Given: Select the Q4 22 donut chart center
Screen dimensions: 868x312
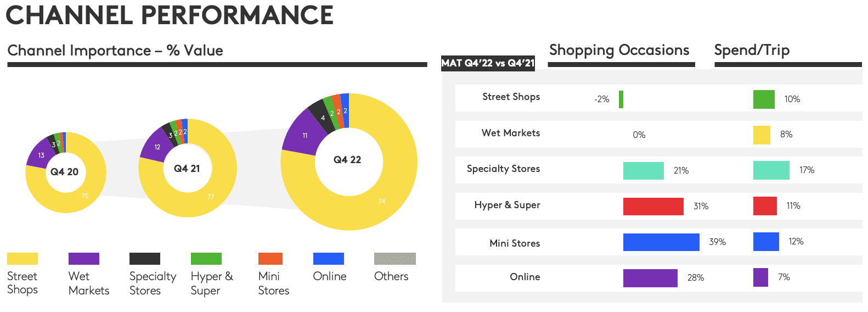Looking at the screenshot, I should 347,160.
